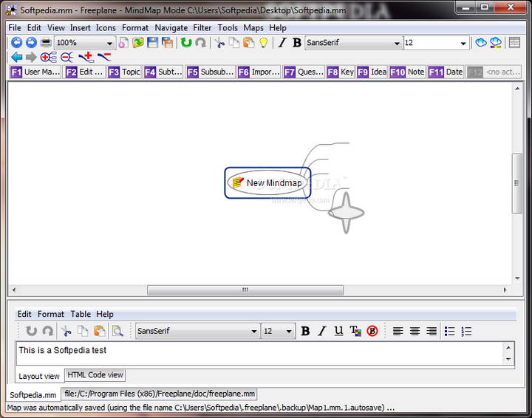Center note text
The height and width of the screenshot is (418, 532).
(x=415, y=331)
